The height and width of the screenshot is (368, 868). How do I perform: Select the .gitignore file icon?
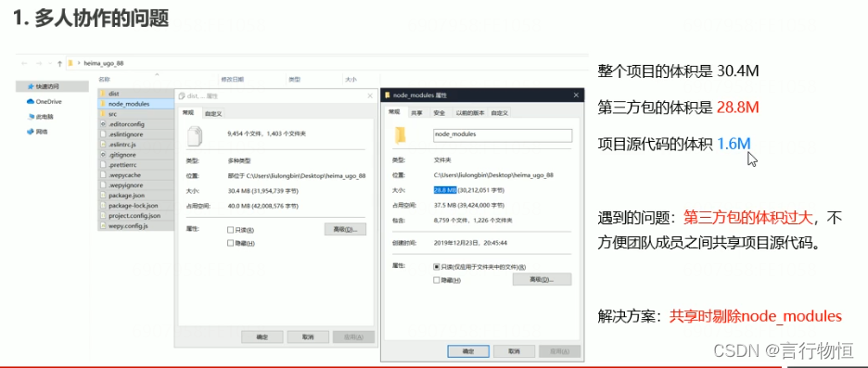point(103,155)
